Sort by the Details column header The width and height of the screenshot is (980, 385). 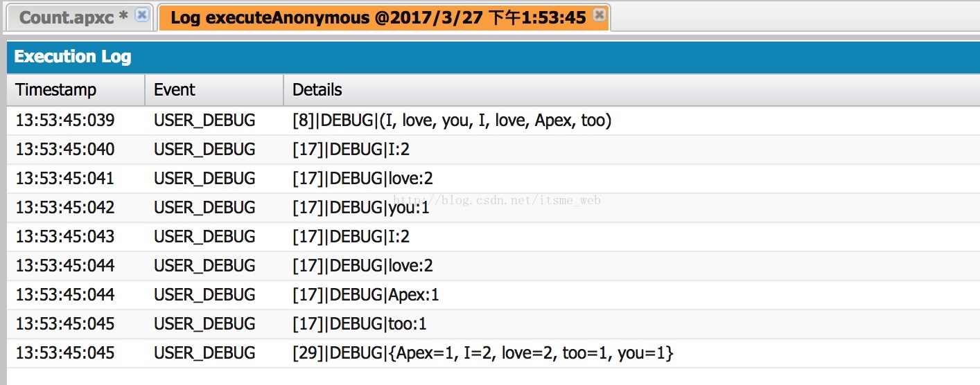(631, 90)
